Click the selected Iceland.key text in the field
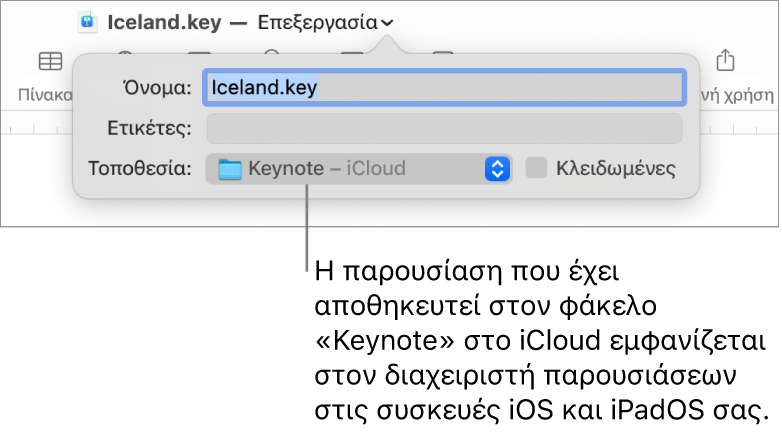This screenshot has height=438, width=782. tap(264, 88)
